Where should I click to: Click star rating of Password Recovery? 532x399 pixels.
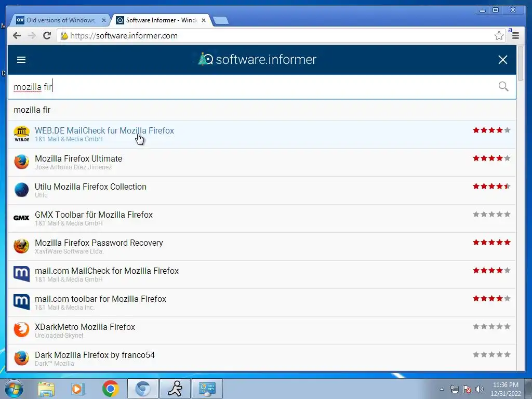[491, 242]
